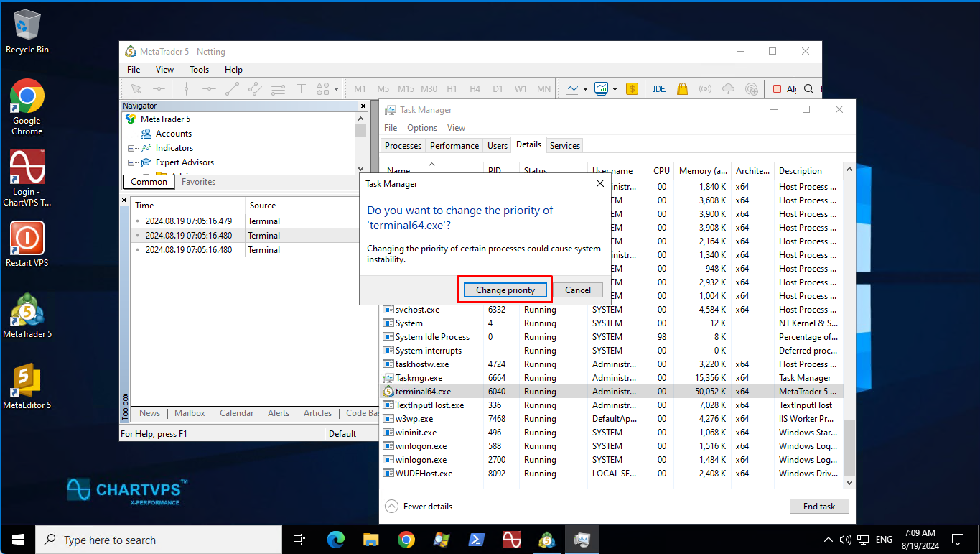Open Windows PowerShell from the taskbar

coord(476,540)
